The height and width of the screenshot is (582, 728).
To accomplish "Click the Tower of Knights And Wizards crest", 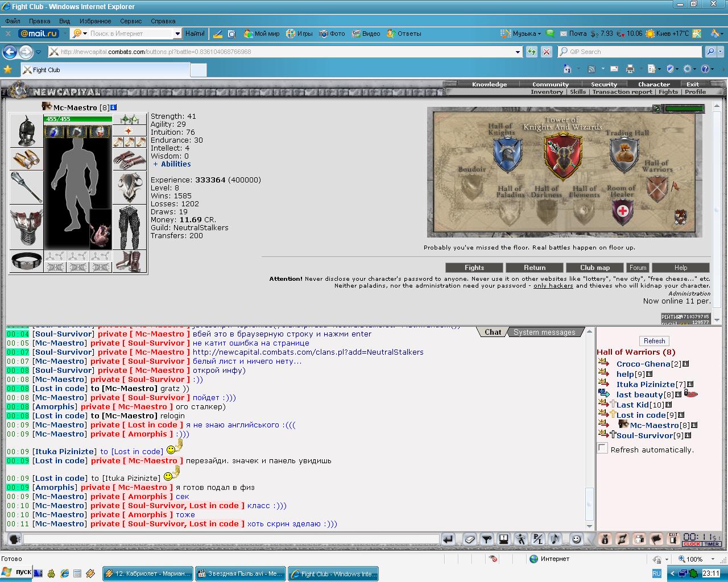I will tap(562, 157).
